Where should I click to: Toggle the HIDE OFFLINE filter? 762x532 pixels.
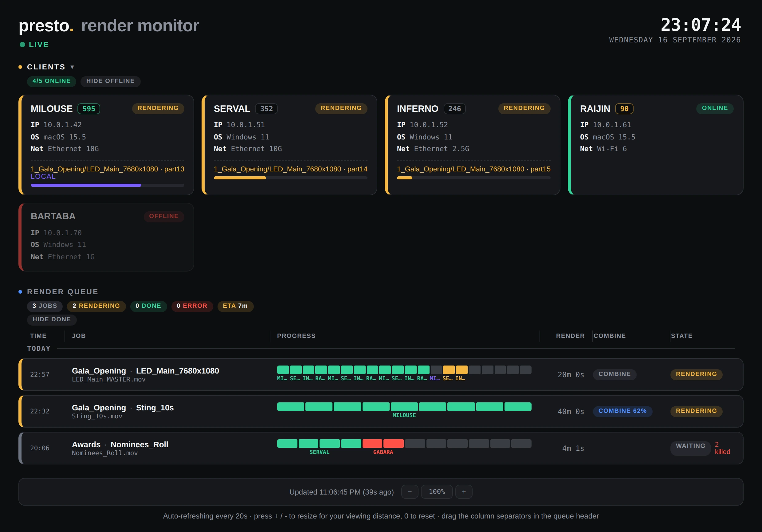click(110, 81)
